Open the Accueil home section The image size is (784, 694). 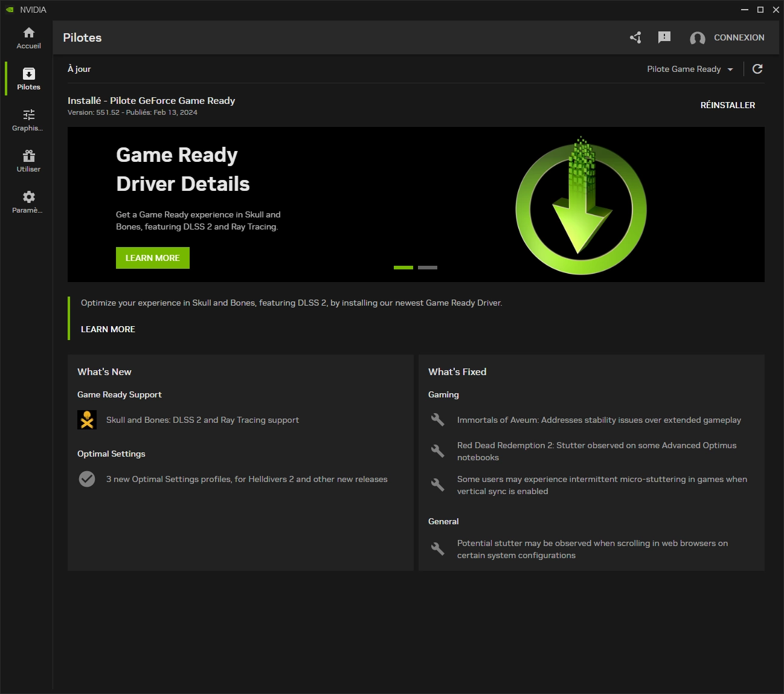click(28, 38)
